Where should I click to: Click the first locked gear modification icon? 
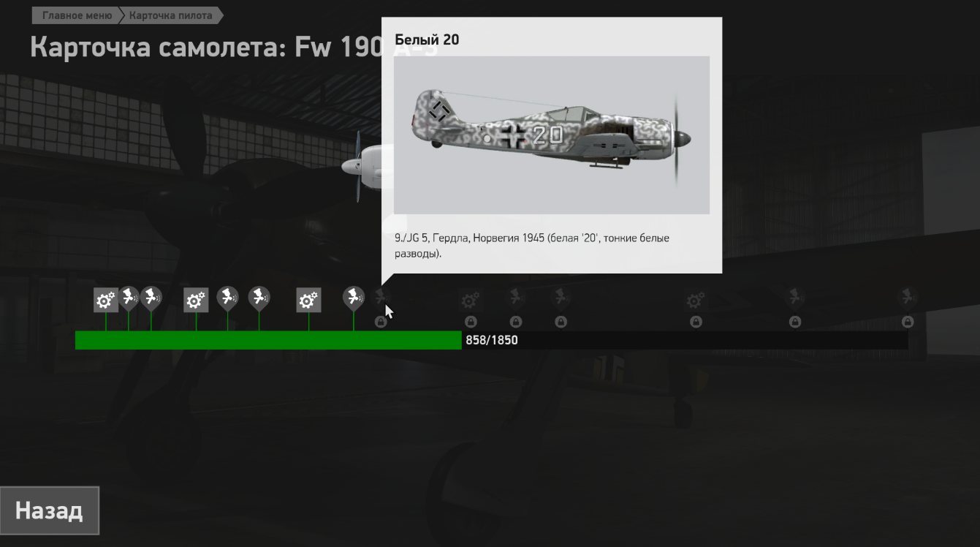coord(470,300)
